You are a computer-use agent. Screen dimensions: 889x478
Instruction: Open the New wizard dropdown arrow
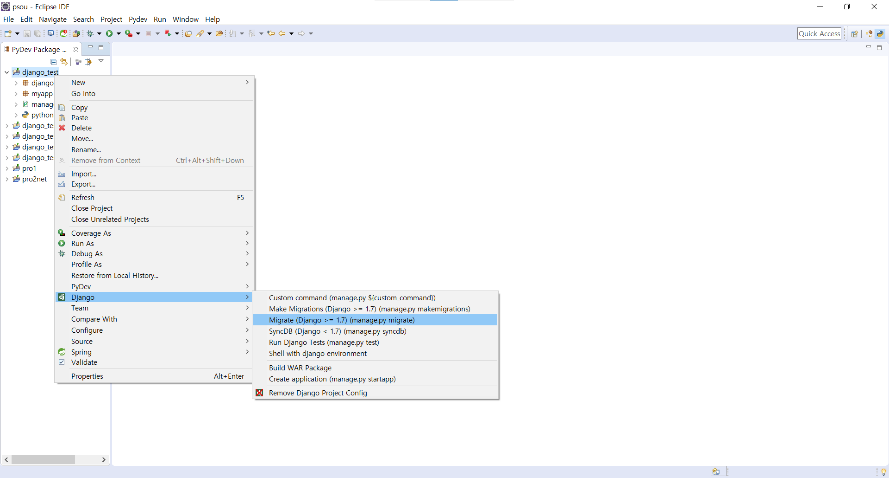[17, 33]
